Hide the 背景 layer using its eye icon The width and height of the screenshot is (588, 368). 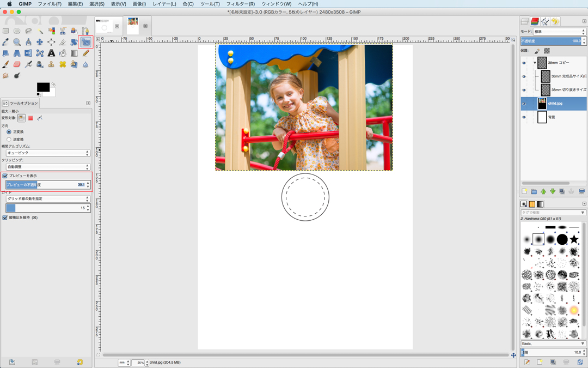pos(524,117)
